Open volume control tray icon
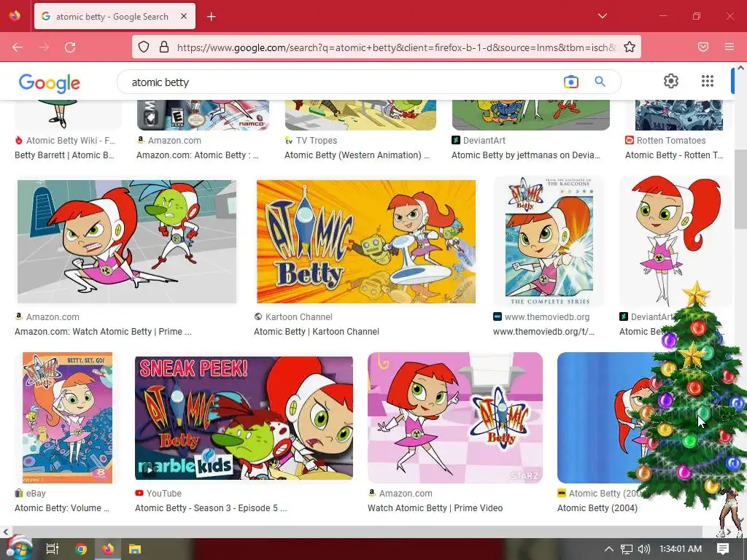The image size is (747, 560). 643,549
